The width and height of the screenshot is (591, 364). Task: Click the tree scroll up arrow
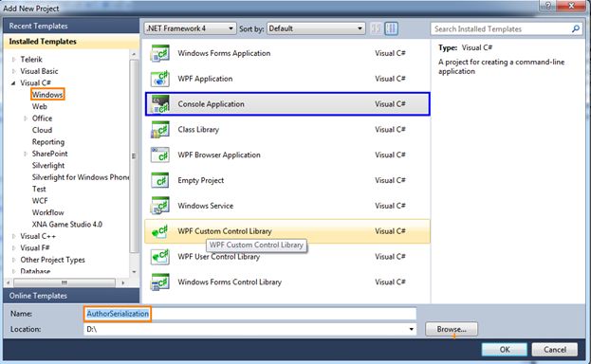134,54
